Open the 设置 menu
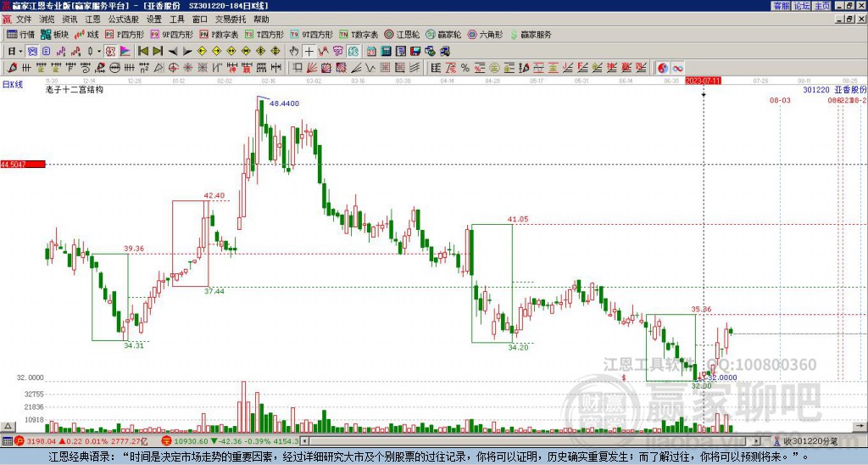The height and width of the screenshot is (465, 868). [154, 20]
